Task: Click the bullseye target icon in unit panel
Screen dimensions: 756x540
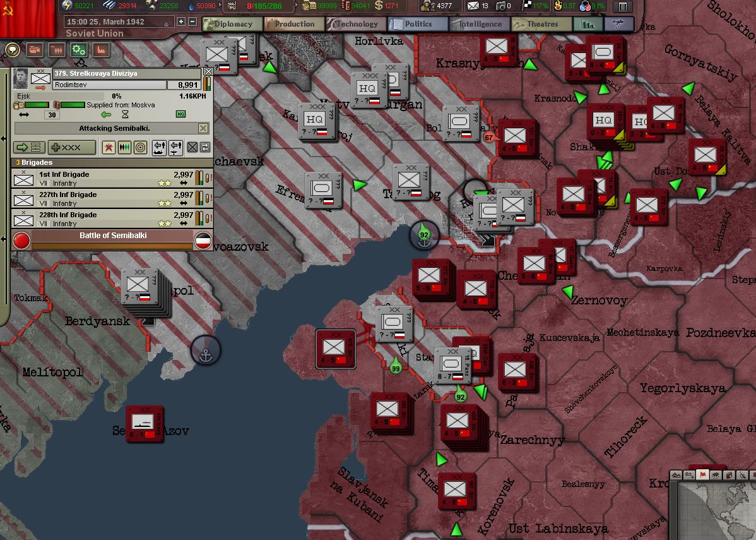Action: (x=140, y=147)
